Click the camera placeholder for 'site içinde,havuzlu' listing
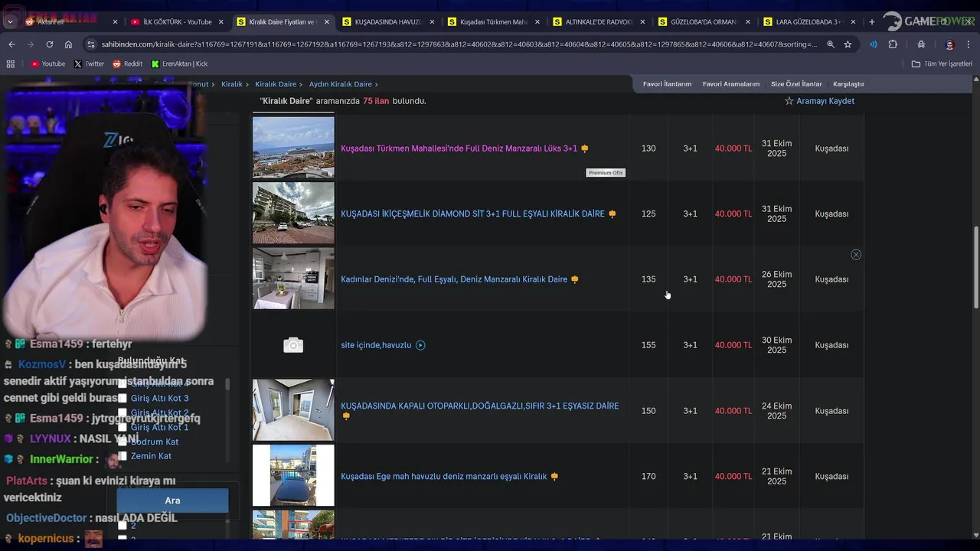The height and width of the screenshot is (551, 980). coord(293,345)
